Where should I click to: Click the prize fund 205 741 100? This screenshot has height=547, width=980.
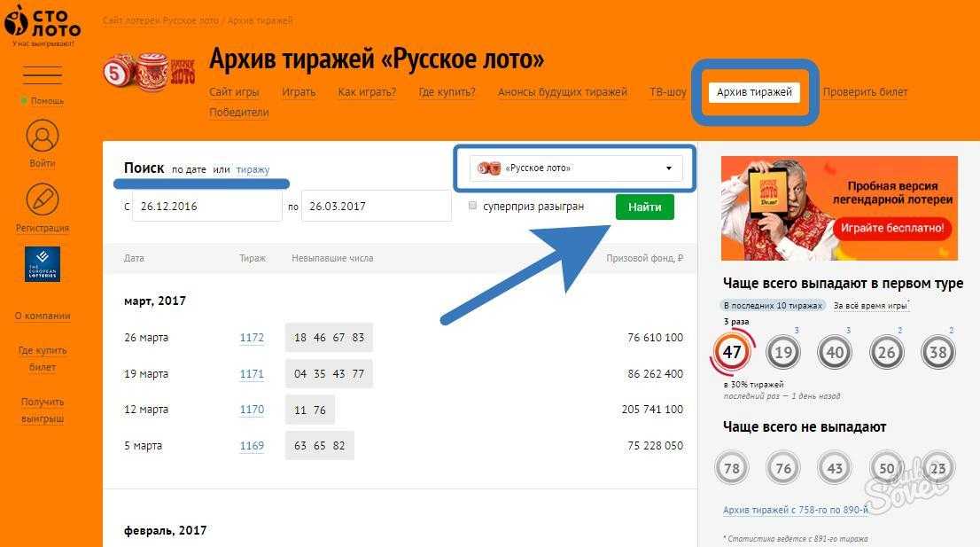click(x=652, y=410)
